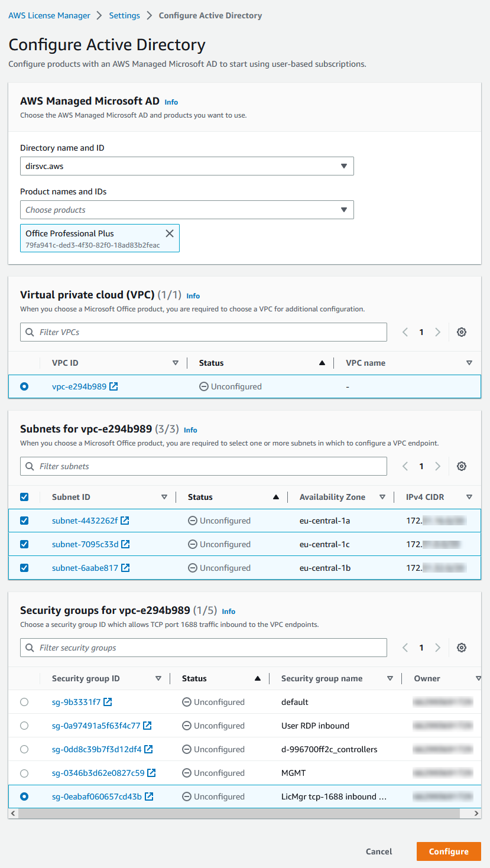This screenshot has width=490, height=868.
Task: Click the horizontal scrollbar under security groups
Action: pos(245,813)
